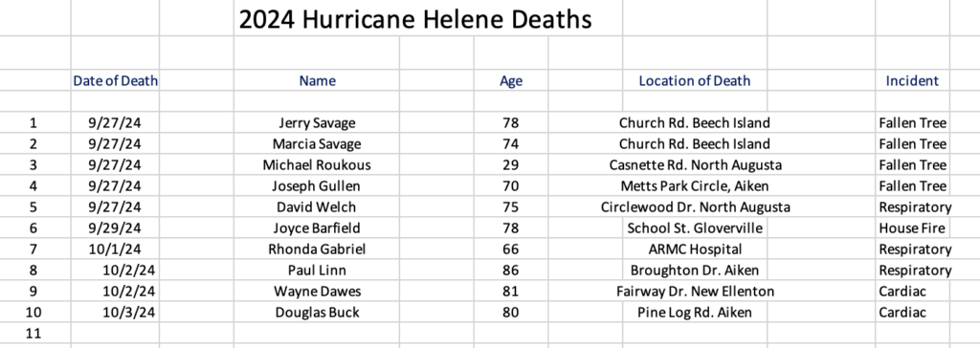Click age cell showing 29
Screen dimensions: 980x348
point(511,165)
